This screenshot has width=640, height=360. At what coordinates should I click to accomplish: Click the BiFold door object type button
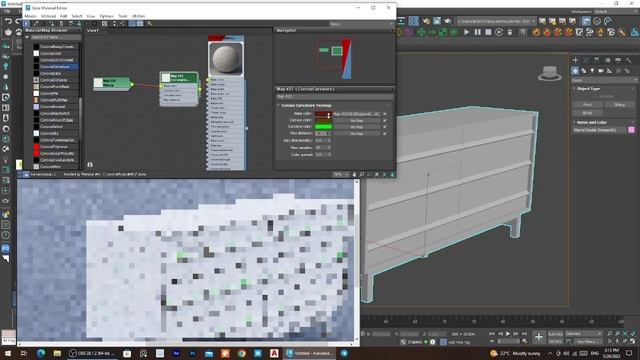(587, 113)
